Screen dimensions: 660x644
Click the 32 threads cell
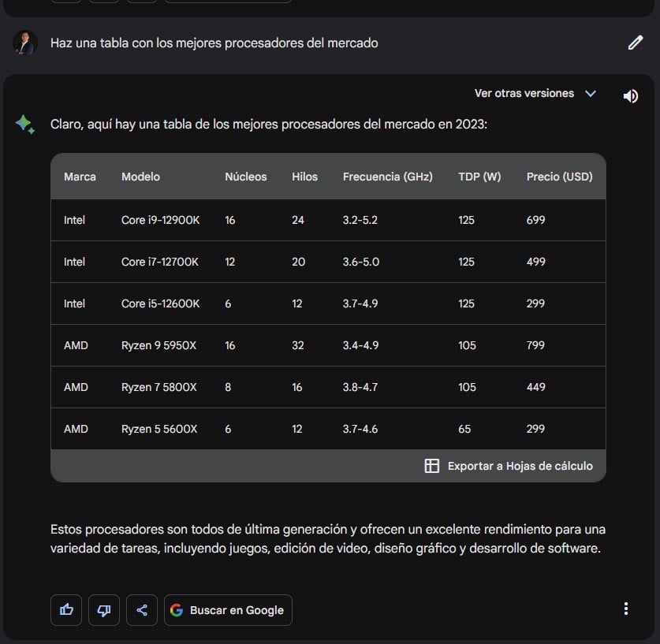pyautogui.click(x=298, y=345)
